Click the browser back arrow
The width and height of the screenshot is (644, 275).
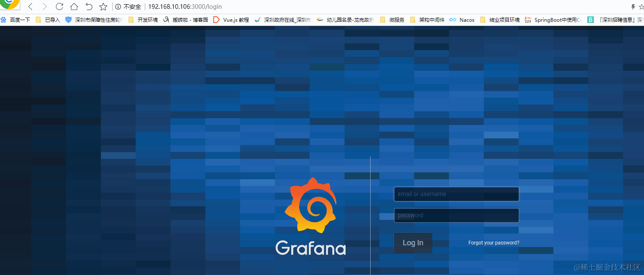point(30,7)
